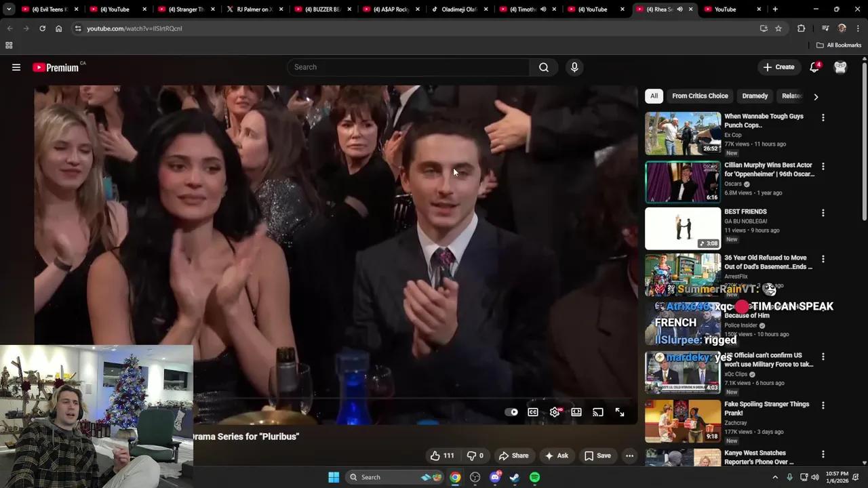Viewport: 868px width, 488px height.
Task: Start voice search with the microphone
Action: pos(574,67)
